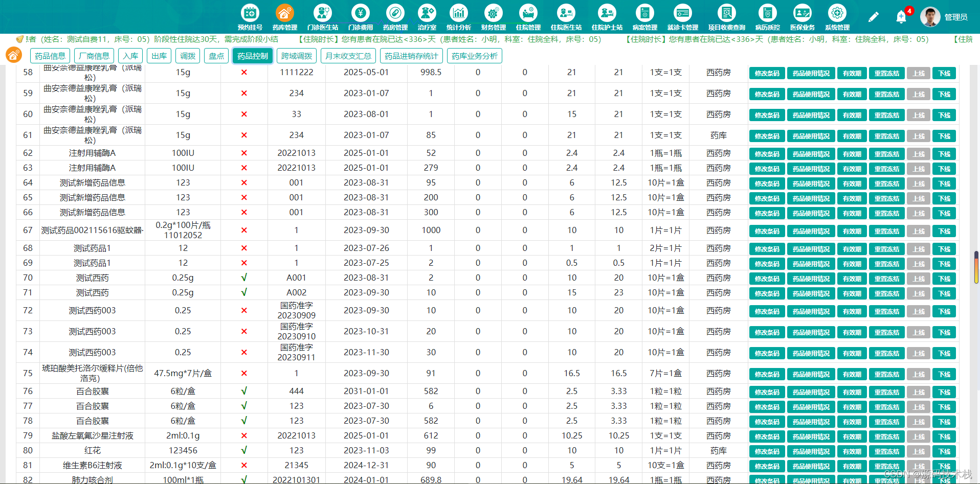
Task: Open the 病历质控 module icon
Action: (767, 13)
